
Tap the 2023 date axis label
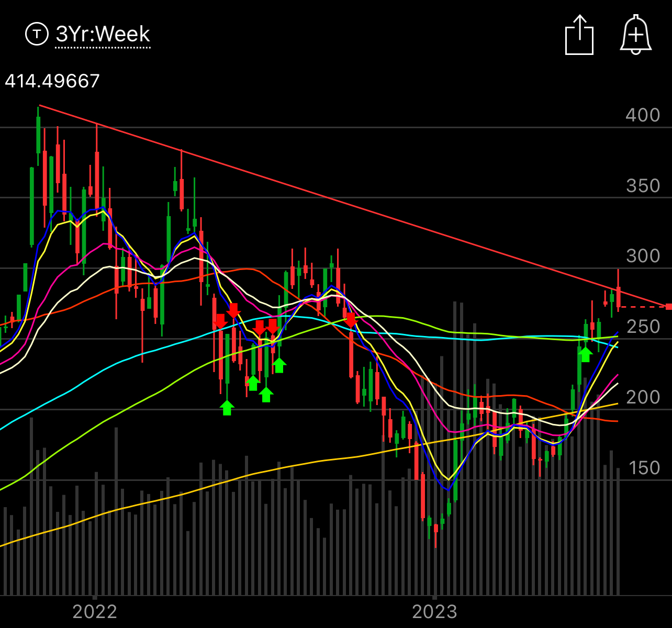(435, 612)
